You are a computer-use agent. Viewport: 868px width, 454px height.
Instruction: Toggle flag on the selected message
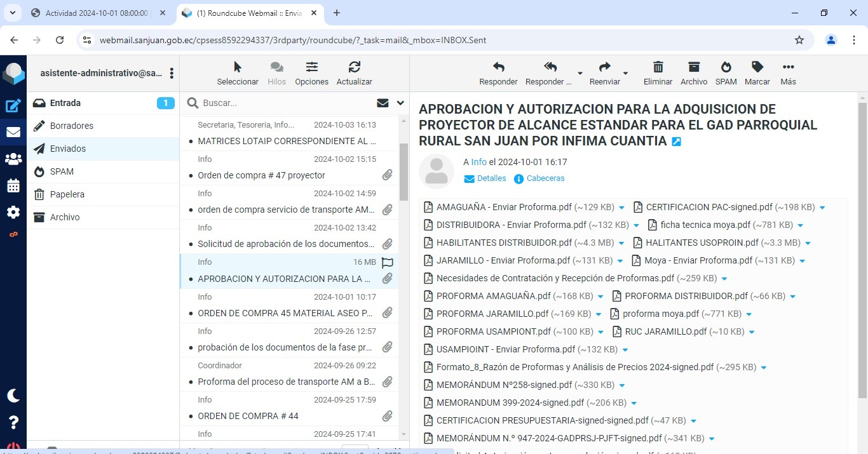(387, 262)
